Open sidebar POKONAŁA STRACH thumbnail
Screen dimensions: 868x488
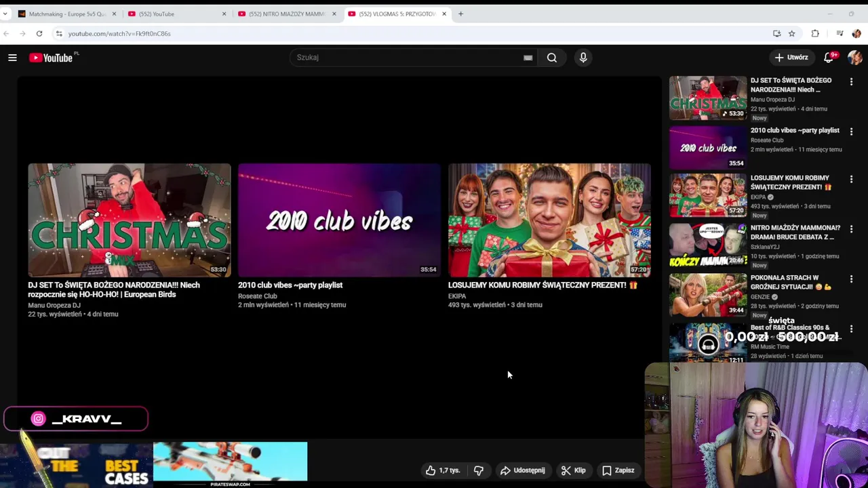[708, 295]
